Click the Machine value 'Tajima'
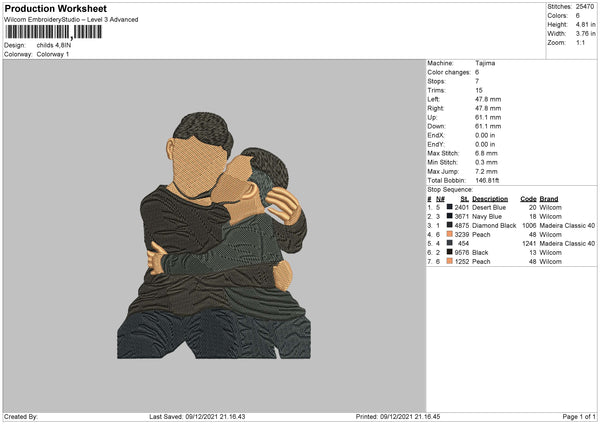 coord(485,63)
